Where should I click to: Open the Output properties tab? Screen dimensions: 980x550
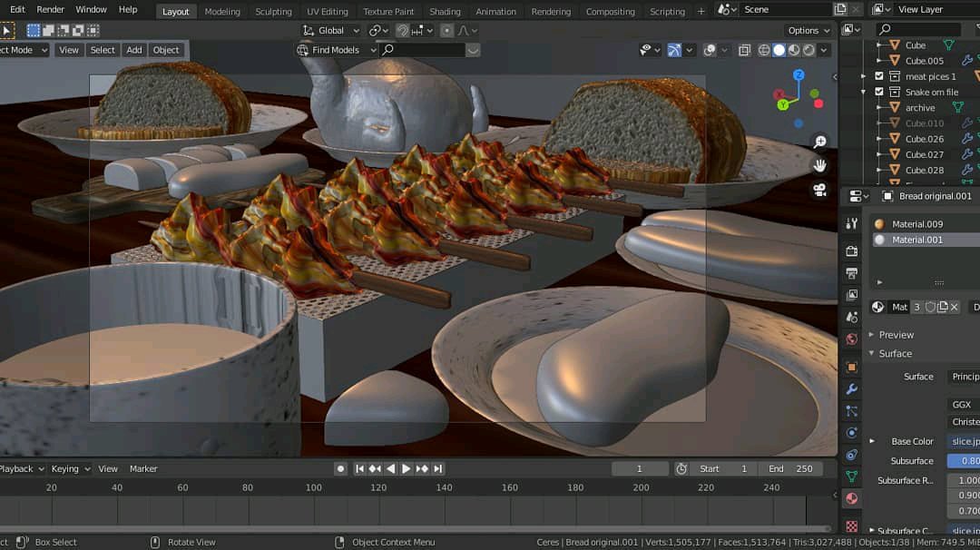pos(851,273)
